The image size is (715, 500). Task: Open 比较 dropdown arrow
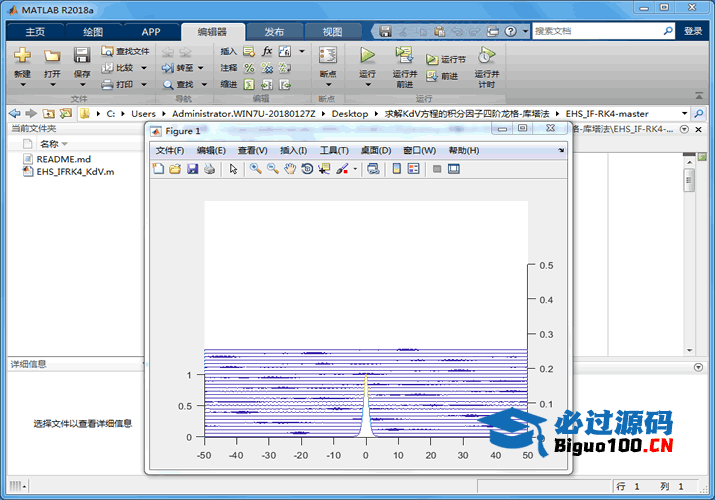coord(144,68)
